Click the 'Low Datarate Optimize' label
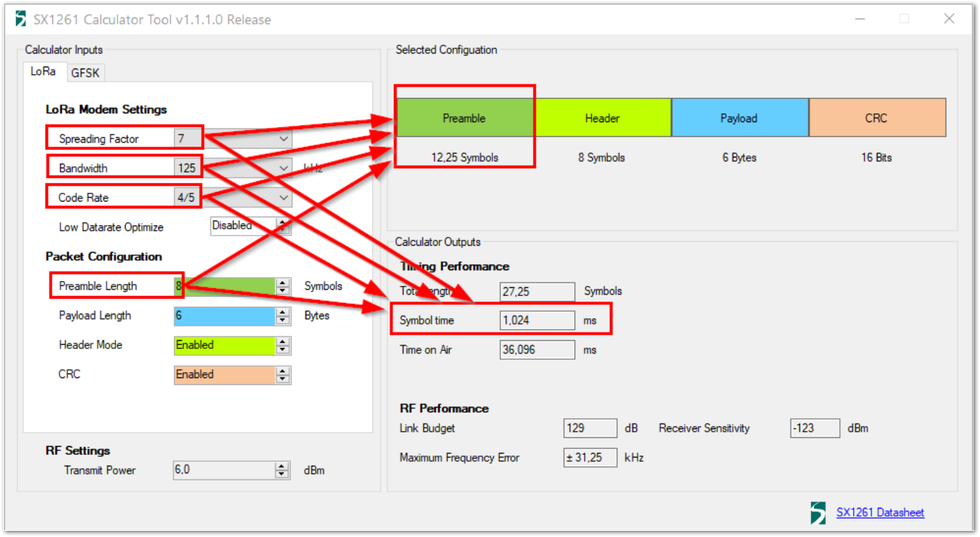The image size is (980, 537). pyautogui.click(x=111, y=227)
